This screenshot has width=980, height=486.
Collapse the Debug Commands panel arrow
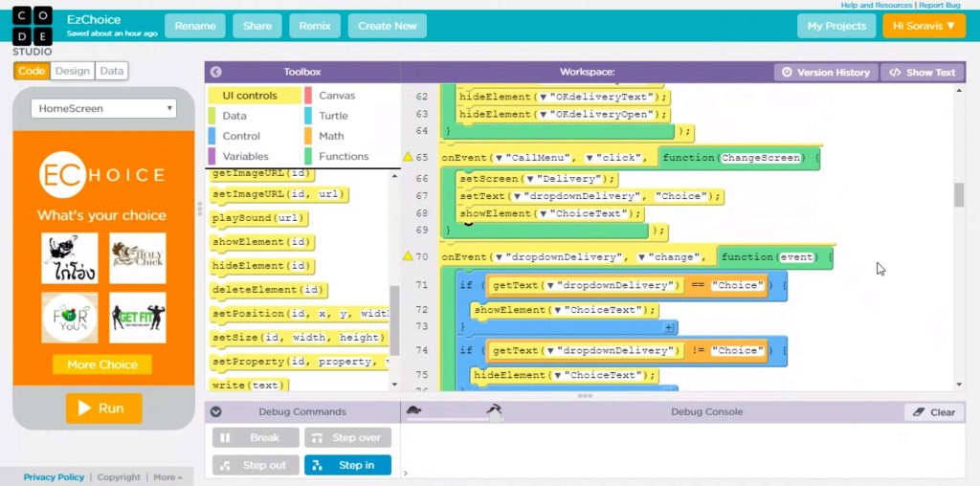tap(216, 411)
